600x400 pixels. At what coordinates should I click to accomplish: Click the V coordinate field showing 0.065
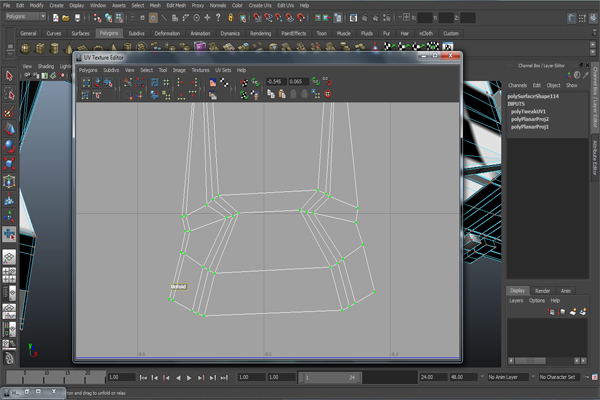(x=298, y=82)
